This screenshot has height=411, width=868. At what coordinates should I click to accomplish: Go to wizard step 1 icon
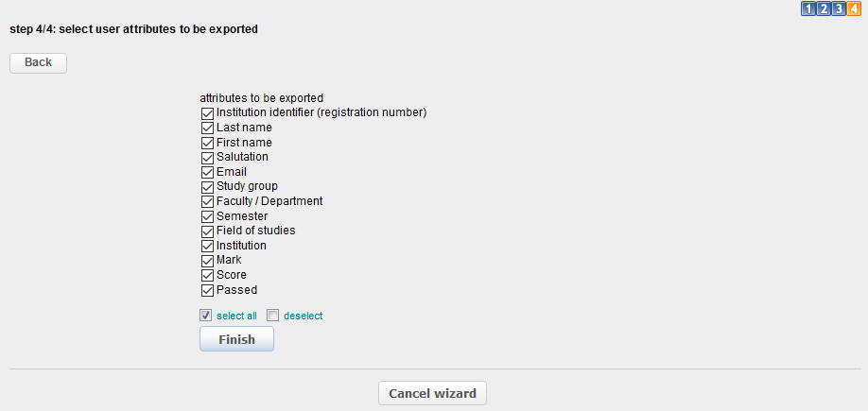808,9
